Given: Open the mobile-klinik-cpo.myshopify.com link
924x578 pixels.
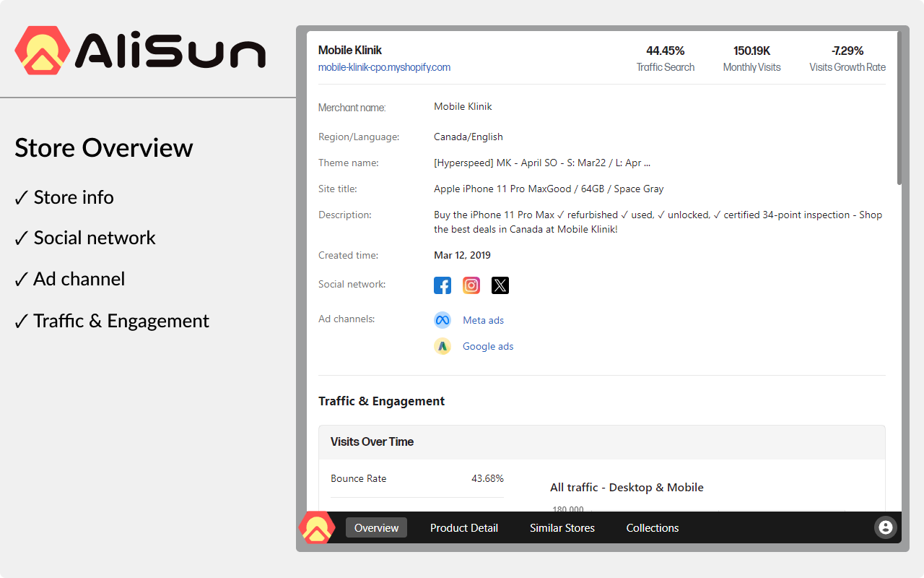Looking at the screenshot, I should [384, 67].
